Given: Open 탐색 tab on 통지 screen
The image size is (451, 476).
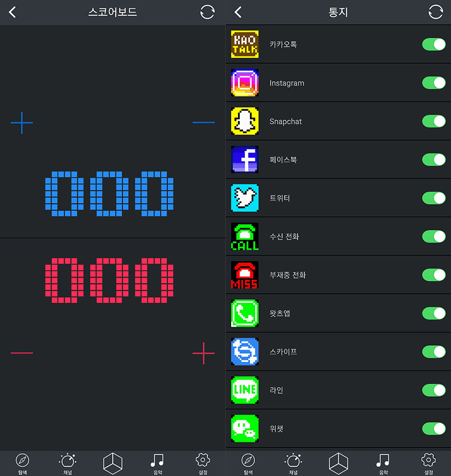Looking at the screenshot, I should coord(248,464).
